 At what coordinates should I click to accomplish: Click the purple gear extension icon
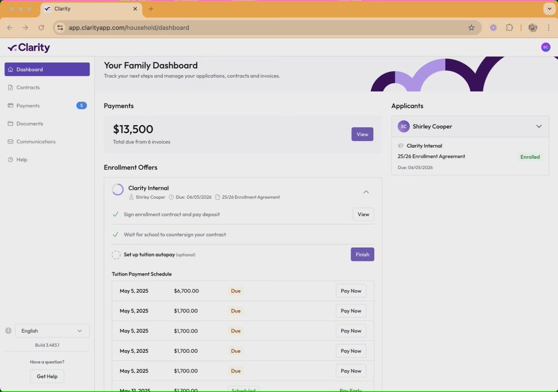point(493,27)
